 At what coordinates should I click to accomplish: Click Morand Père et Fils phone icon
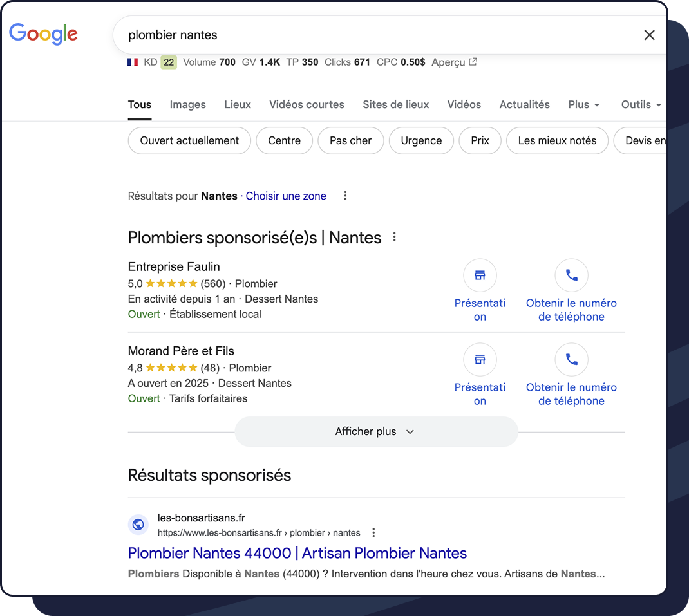tap(571, 359)
